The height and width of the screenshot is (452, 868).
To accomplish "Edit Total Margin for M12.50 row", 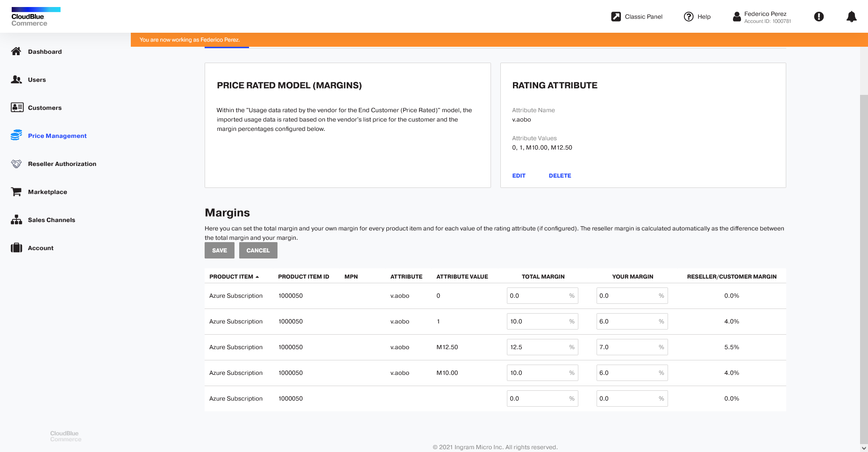I will pyautogui.click(x=542, y=347).
